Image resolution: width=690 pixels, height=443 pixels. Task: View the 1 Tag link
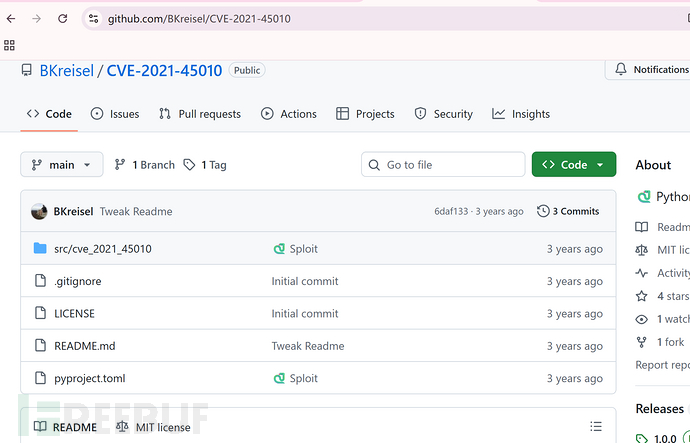205,165
